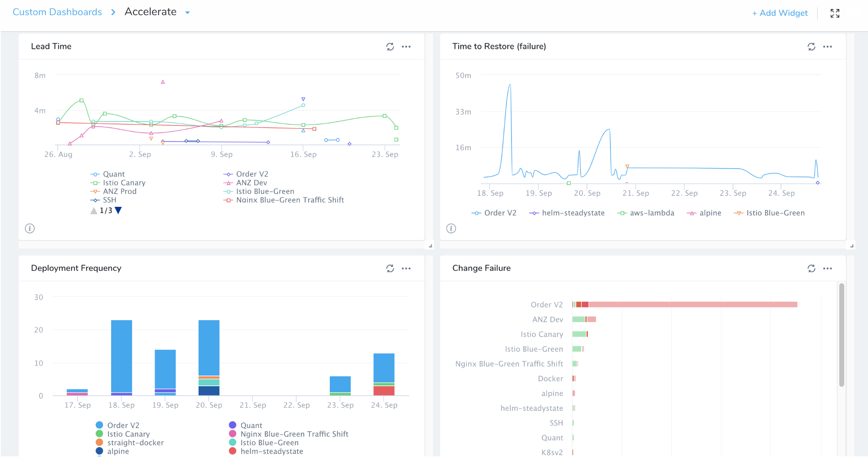Toggle Order V2 in Time to Restore legend
868x458 pixels.
click(494, 213)
